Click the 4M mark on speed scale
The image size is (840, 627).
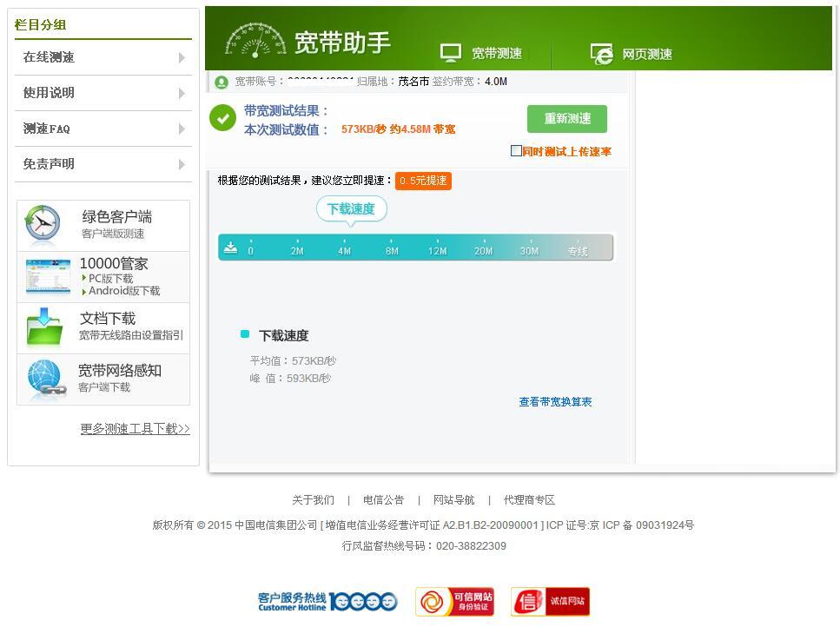(344, 251)
